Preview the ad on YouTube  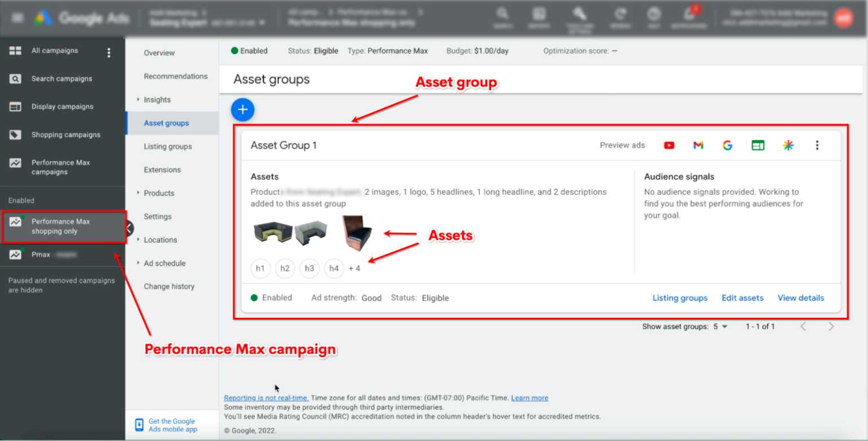click(669, 145)
